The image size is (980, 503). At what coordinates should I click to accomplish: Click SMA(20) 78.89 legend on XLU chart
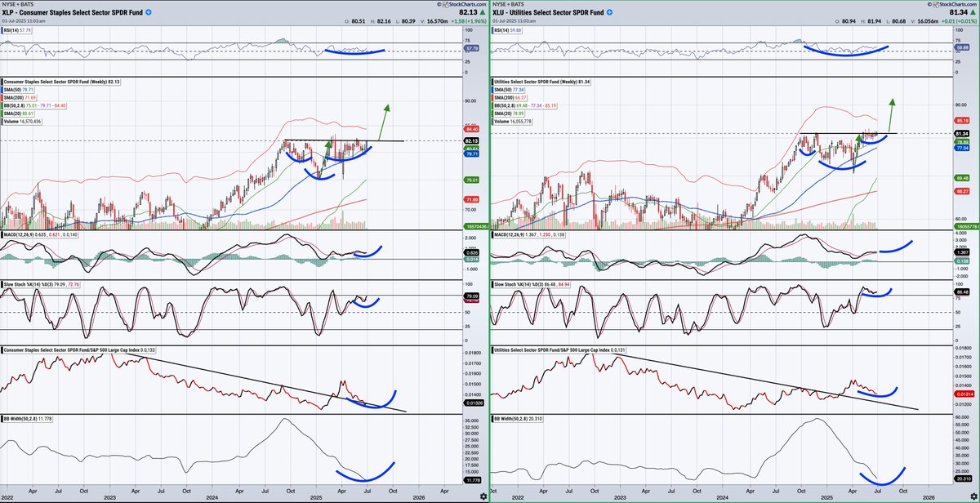click(x=507, y=113)
